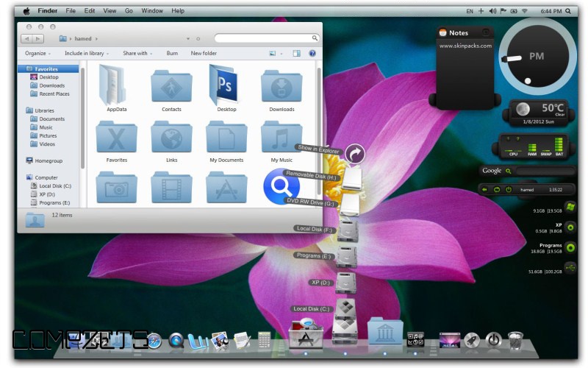Screen dimensions: 588x368
Task: Open the blue Searches magnifier folder
Action: tap(282, 186)
